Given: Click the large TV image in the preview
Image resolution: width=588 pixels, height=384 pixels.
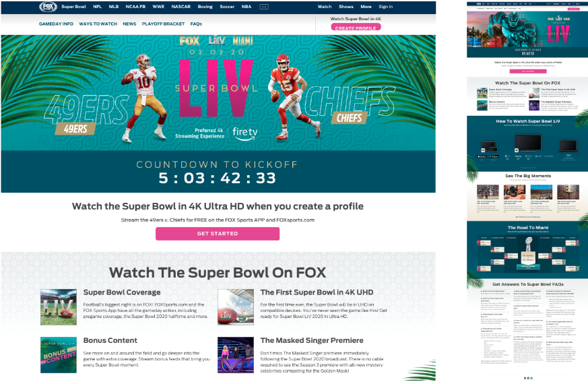Looking at the screenshot, I should pyautogui.click(x=528, y=143).
